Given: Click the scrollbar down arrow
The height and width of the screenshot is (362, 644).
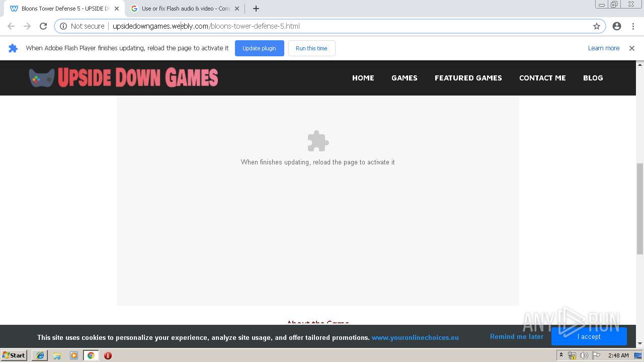Looking at the screenshot, I should coord(640,343).
